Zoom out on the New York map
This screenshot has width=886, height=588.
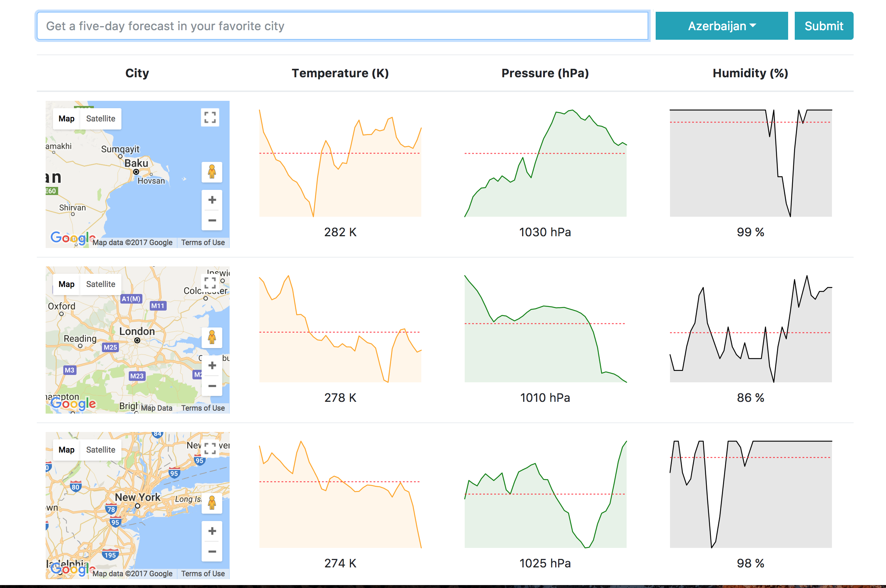click(x=212, y=552)
